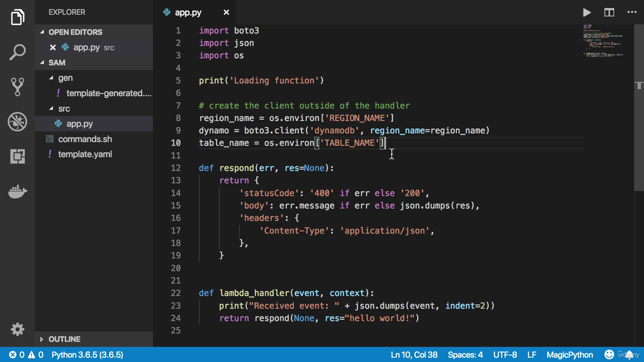This screenshot has height=362, width=644.
Task: Click the errors count icon in status bar
Action: [x=13, y=355]
